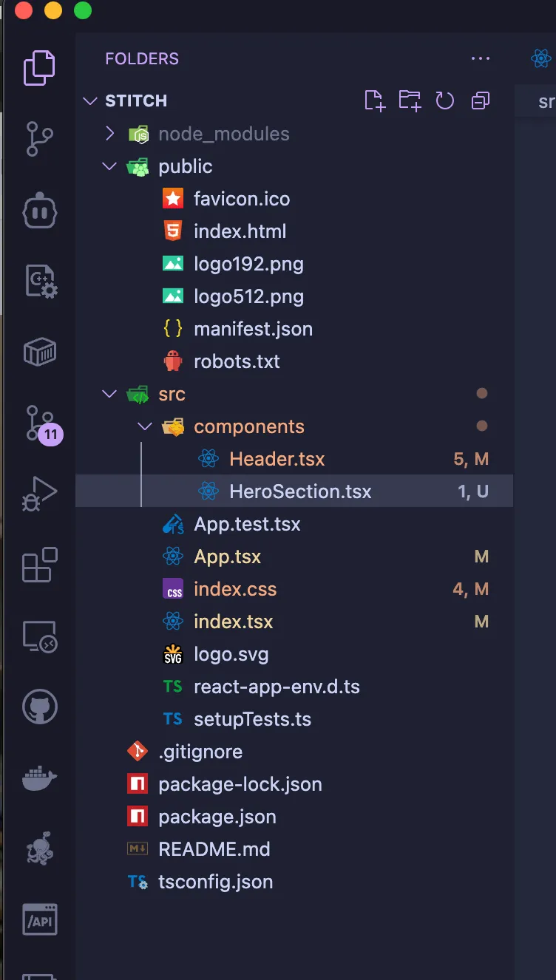Expand the node_modules folder

click(x=110, y=134)
